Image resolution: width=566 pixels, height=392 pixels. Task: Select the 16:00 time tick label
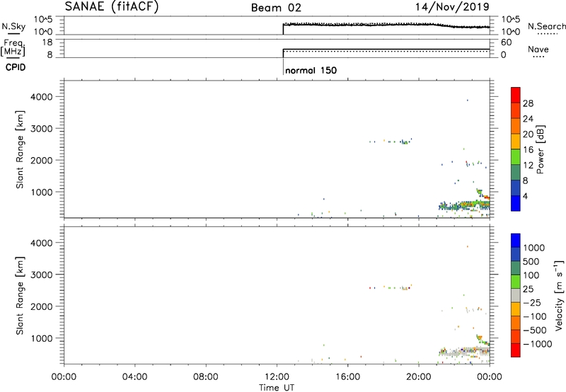click(347, 377)
